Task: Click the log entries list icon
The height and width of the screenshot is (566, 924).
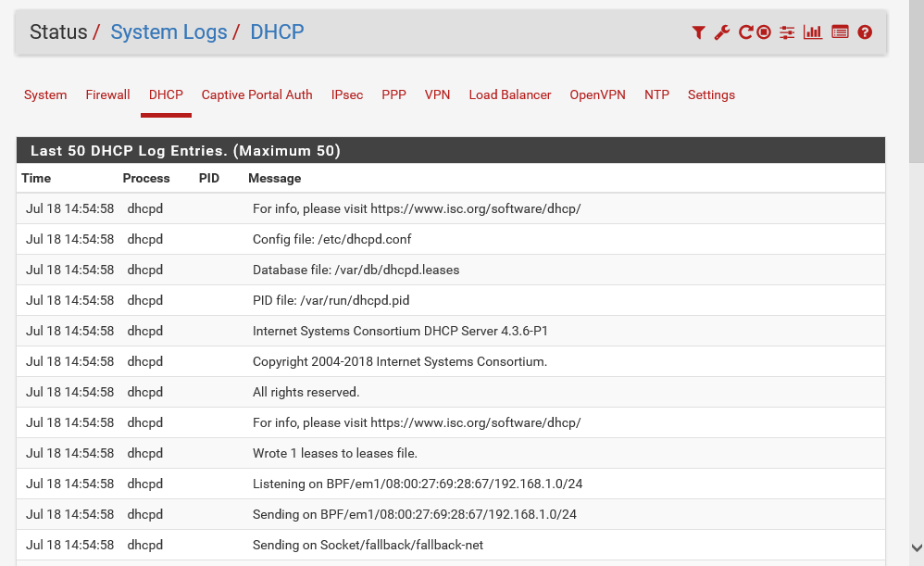Action: 840,32
